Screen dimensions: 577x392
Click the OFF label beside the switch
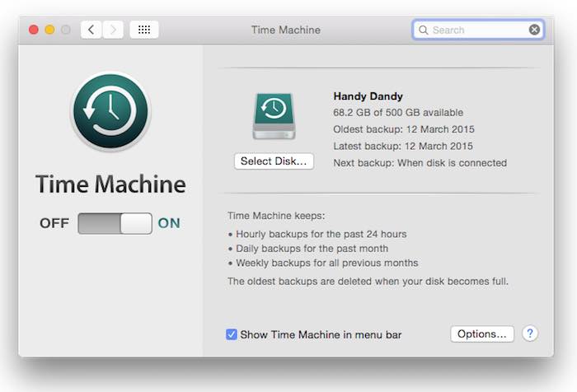pos(54,223)
